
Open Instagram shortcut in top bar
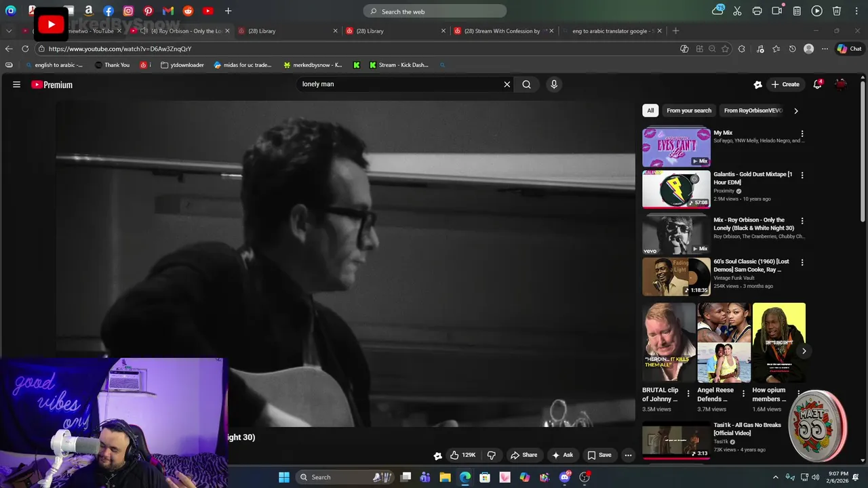128,11
